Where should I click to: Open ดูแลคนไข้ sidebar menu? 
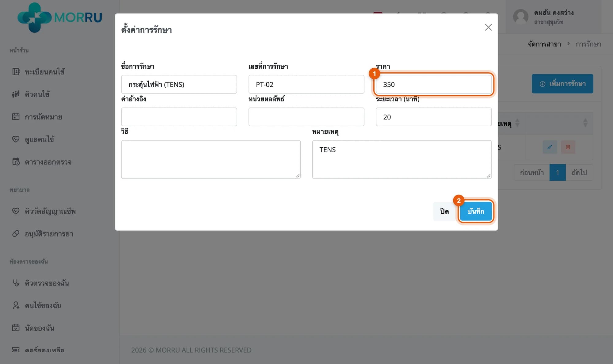click(x=40, y=139)
